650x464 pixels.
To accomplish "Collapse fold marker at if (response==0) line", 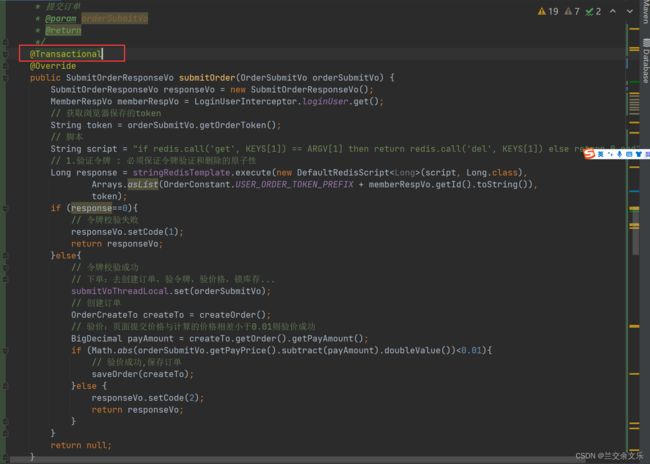I will point(5,208).
